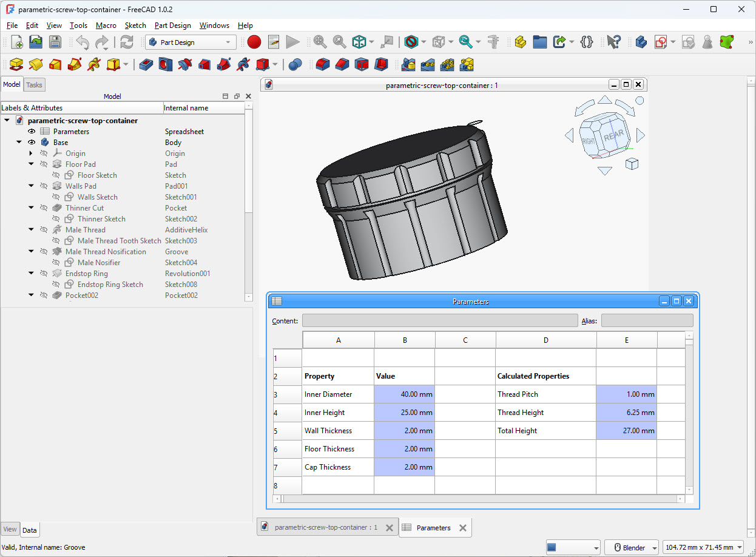The height and width of the screenshot is (557, 756).
Task: Start macro recording with red circle
Action: [x=254, y=42]
